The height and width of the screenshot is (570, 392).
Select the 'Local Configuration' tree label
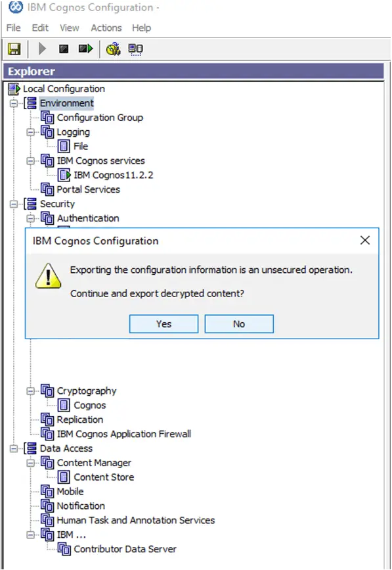tap(64, 89)
